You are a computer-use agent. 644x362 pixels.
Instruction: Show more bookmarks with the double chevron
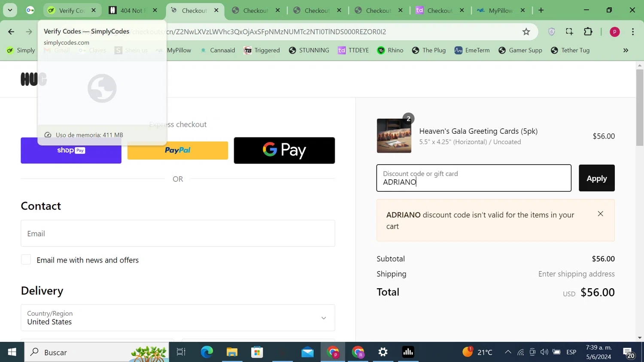coord(626,50)
